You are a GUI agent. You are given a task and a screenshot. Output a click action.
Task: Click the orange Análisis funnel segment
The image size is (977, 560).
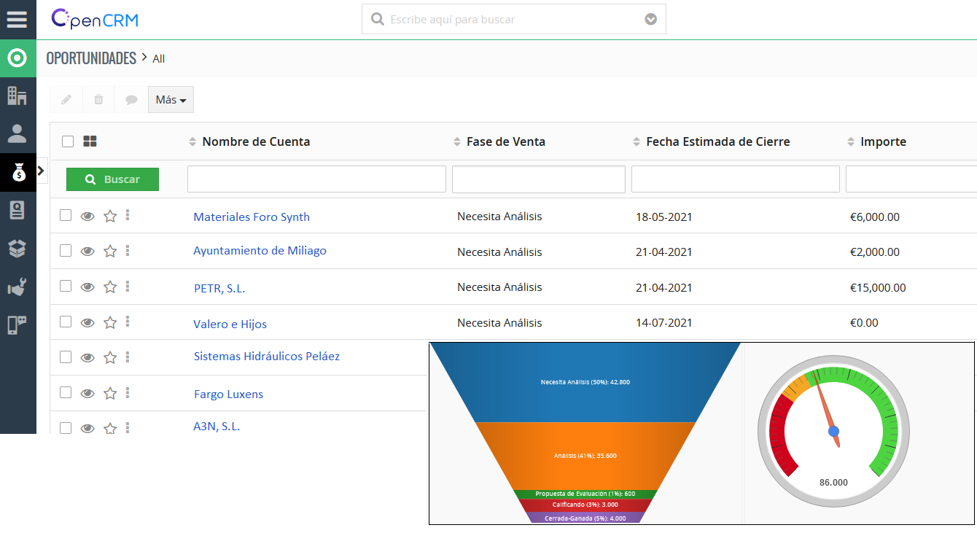point(585,456)
